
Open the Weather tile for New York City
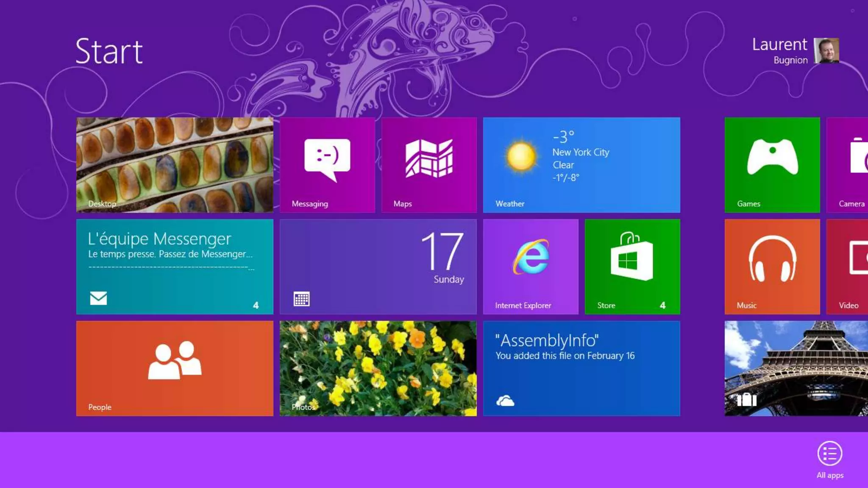pyautogui.click(x=581, y=165)
